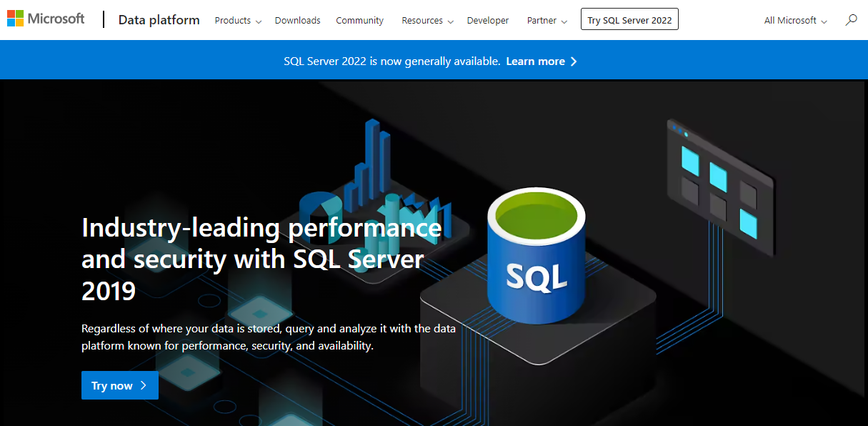The height and width of the screenshot is (426, 868).
Task: Go to Downloads in navigation bar
Action: 297,21
